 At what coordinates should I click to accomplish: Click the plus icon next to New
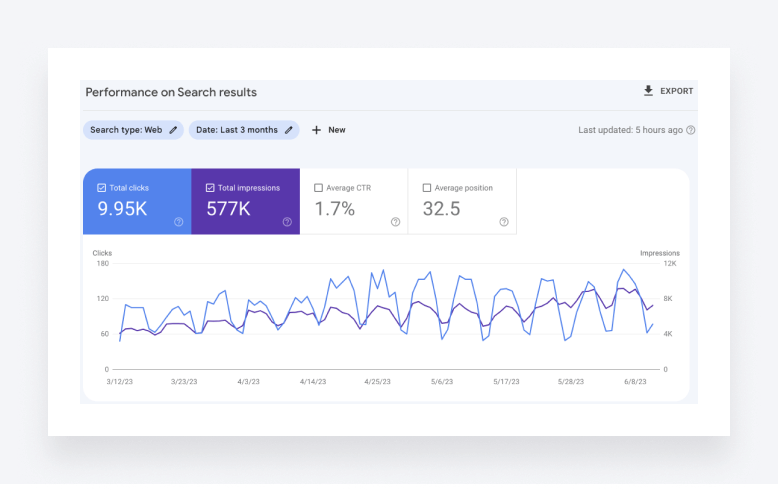tap(316, 130)
